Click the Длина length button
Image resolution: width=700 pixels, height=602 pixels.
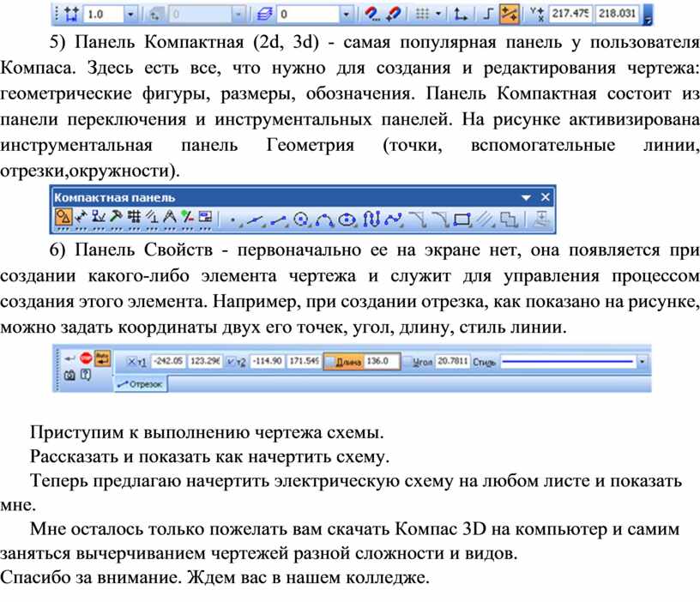pyautogui.click(x=347, y=362)
